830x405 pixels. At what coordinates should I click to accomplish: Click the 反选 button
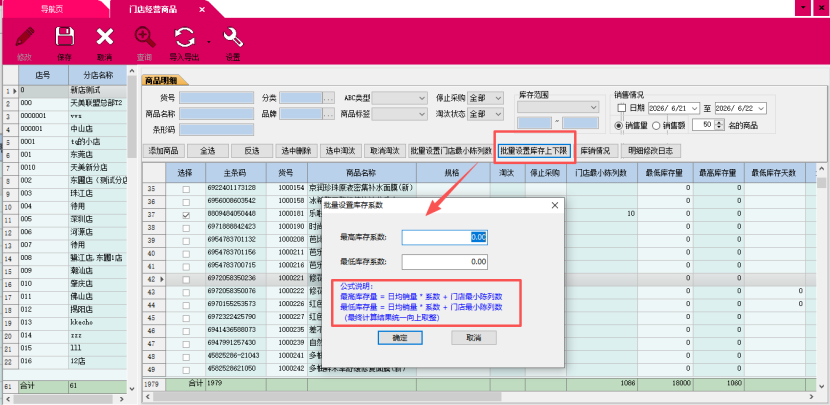[x=251, y=151]
